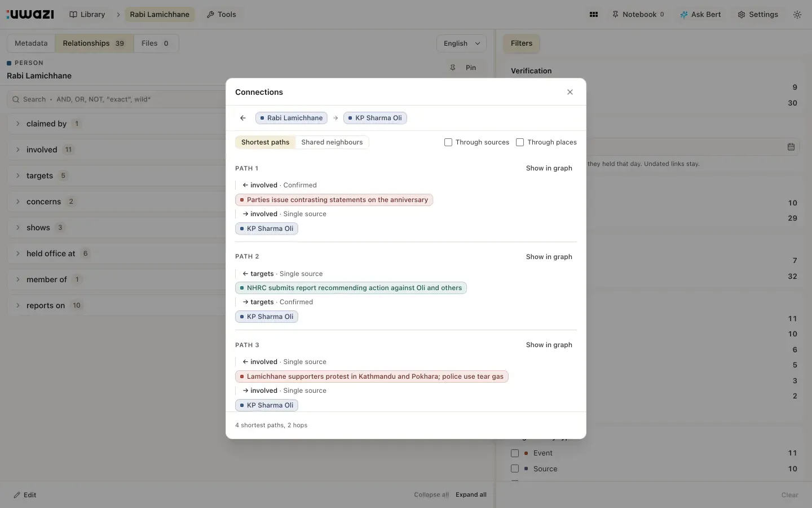Open the Lamichhane supporters protest event chip
The image size is (812, 508).
point(372,376)
